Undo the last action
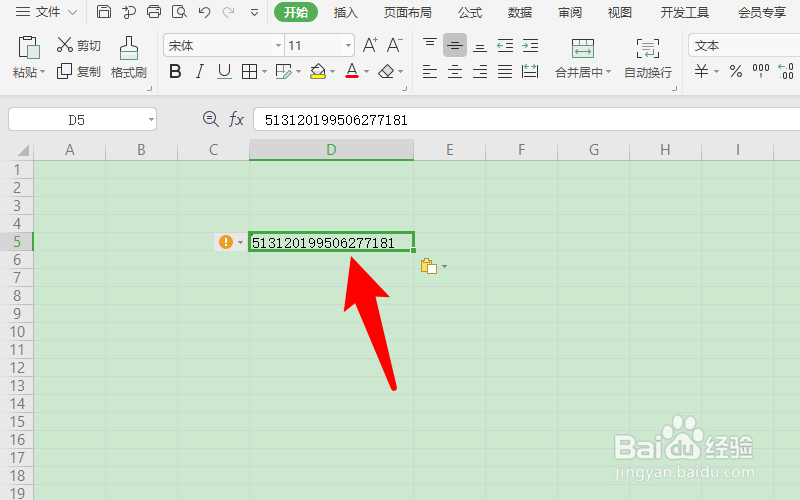Viewport: 800px width, 500px height. 205,12
